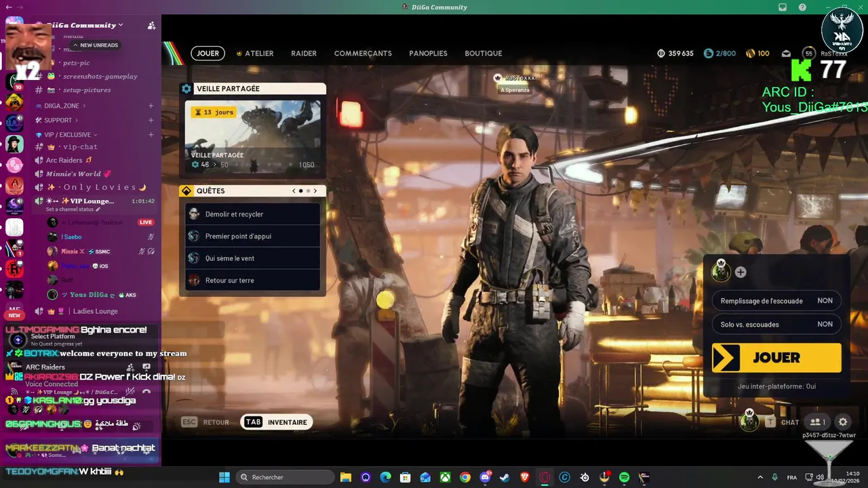Open the level 55 player badge
The width and height of the screenshot is (868, 488).
pos(808,54)
